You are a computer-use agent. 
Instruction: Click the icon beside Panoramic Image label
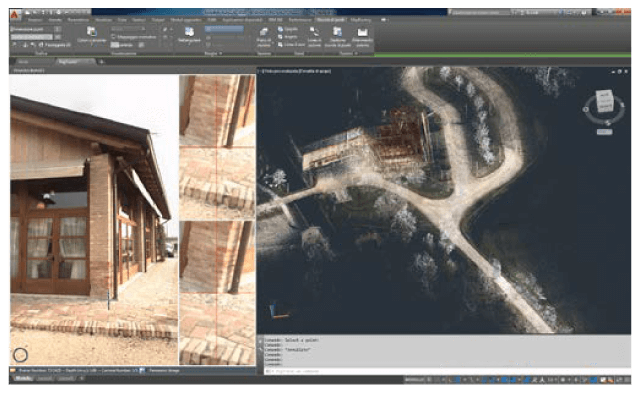pos(142,370)
